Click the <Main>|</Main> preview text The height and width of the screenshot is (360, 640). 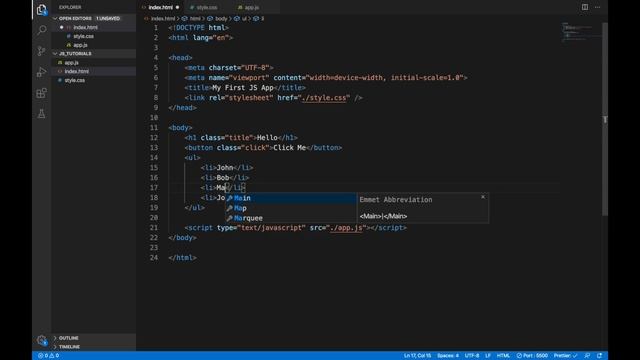(x=383, y=216)
